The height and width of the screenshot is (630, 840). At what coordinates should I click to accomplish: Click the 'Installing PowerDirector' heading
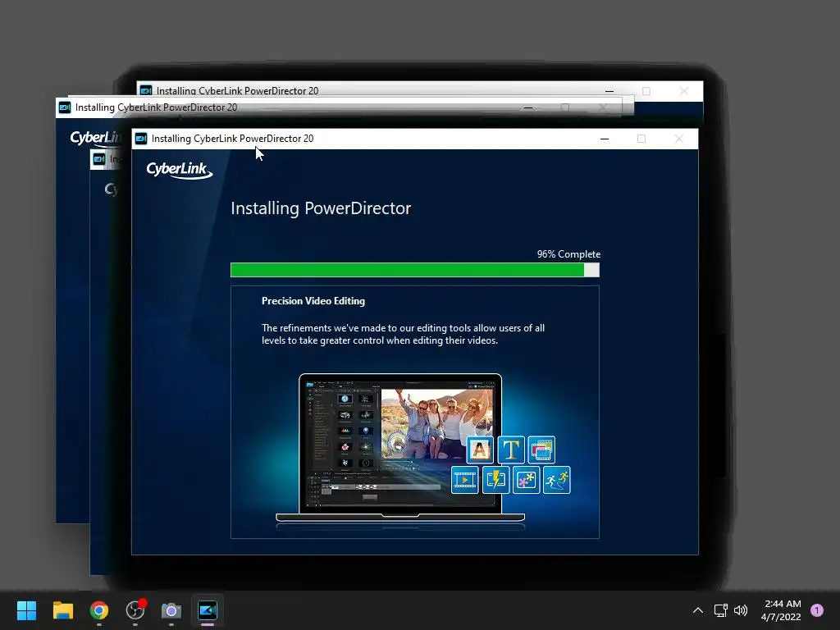pyautogui.click(x=321, y=208)
